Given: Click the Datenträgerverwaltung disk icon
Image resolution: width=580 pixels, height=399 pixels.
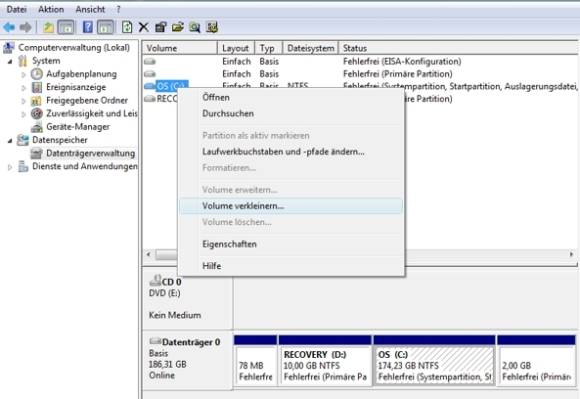Looking at the screenshot, I should coord(37,153).
